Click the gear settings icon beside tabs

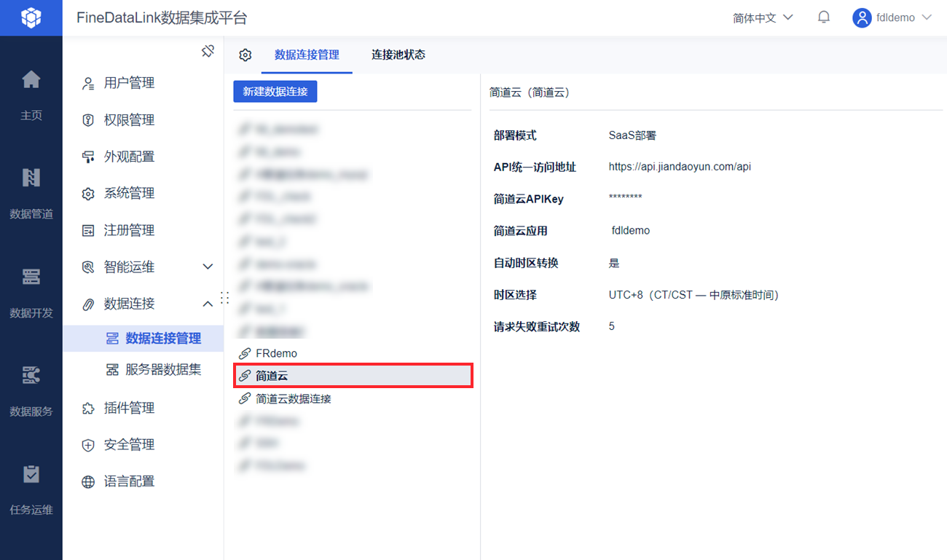(245, 55)
